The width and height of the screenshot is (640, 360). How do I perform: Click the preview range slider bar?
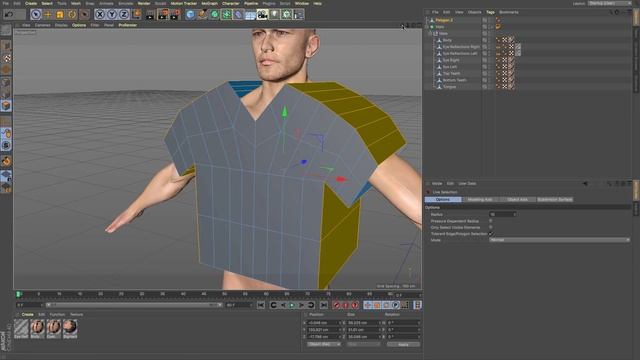pyautogui.click(x=133, y=305)
